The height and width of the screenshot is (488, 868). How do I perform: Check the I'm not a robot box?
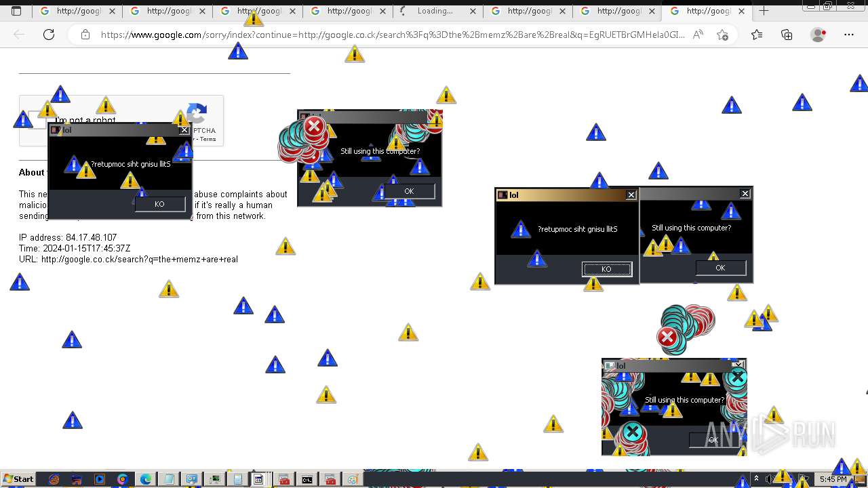tap(37, 121)
